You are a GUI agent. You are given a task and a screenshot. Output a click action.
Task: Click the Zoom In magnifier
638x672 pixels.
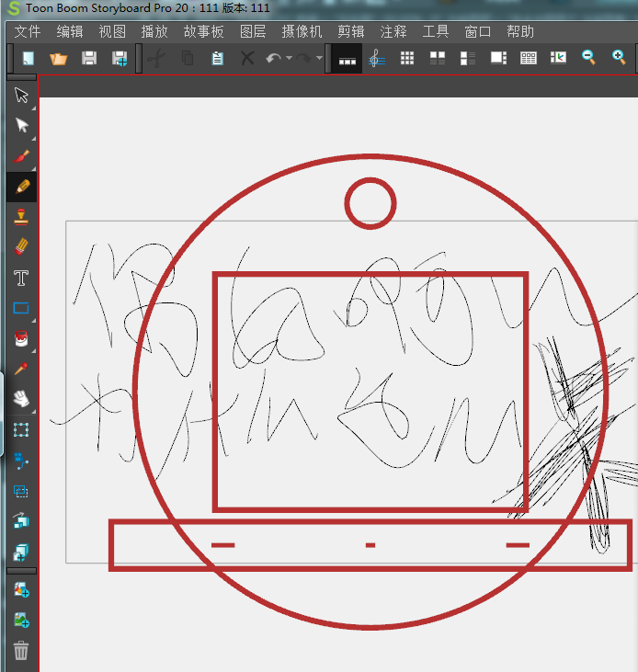point(619,57)
